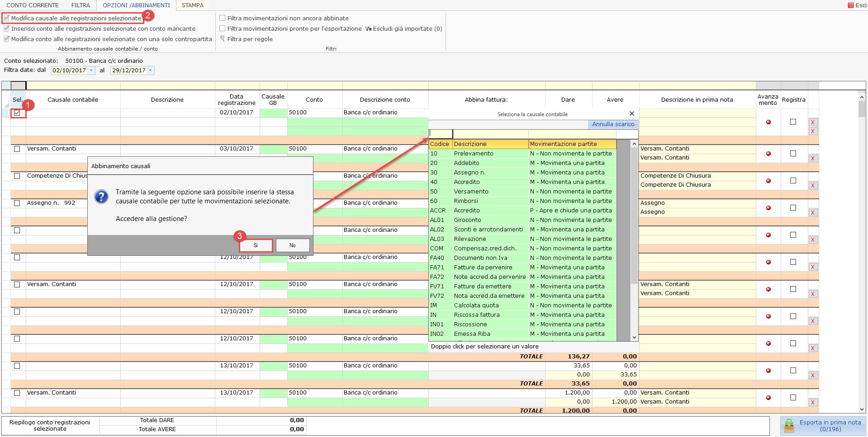
Task: Enable Filtra movimentazioni non ancora abbinate
Action: 222,18
